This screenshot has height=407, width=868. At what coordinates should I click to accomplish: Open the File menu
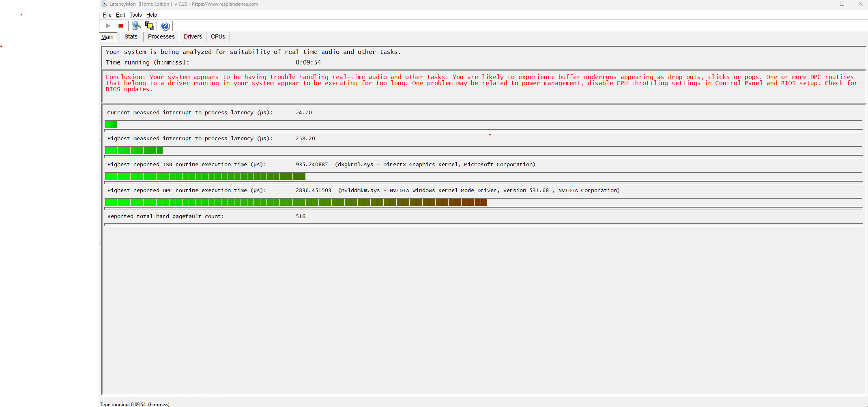[107, 15]
